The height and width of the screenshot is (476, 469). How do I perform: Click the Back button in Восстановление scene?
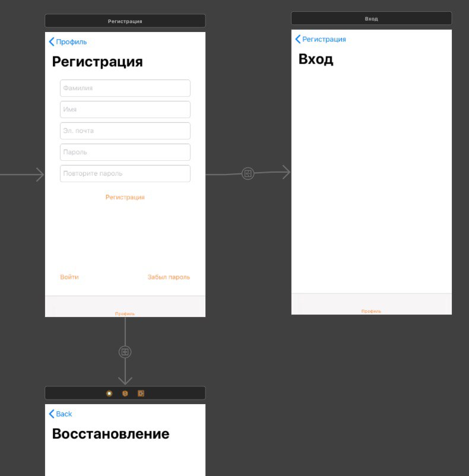click(61, 414)
